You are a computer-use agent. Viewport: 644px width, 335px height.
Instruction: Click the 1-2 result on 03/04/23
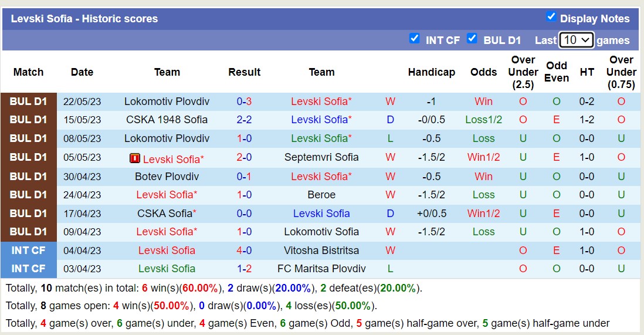(244, 269)
